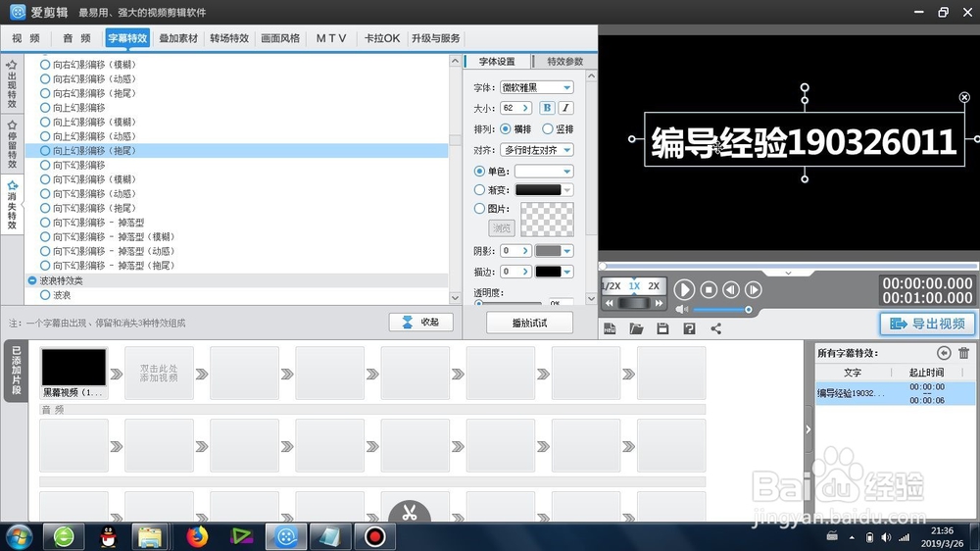Set playback speed to 2X

click(654, 286)
